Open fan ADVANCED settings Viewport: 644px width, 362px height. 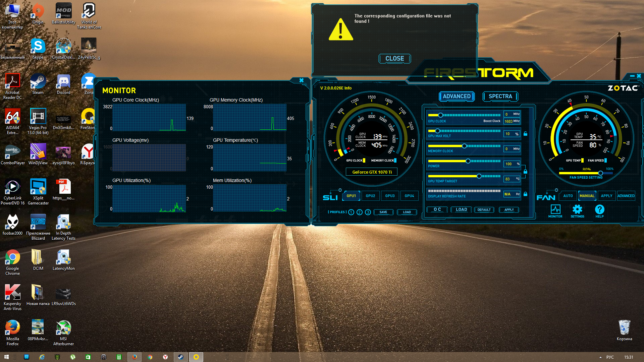[x=626, y=196]
